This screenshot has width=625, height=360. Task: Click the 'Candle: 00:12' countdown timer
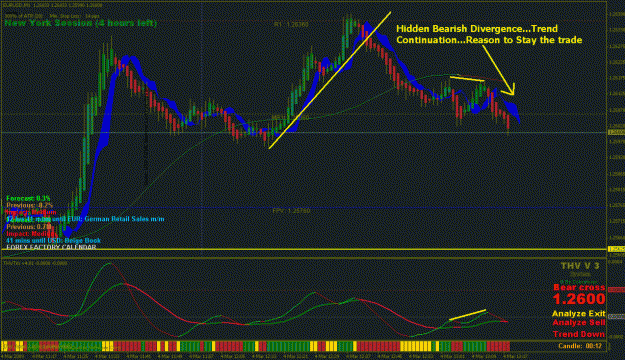(x=580, y=346)
